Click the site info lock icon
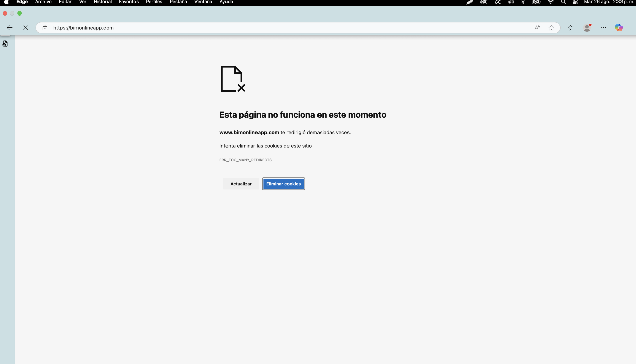 [x=45, y=28]
